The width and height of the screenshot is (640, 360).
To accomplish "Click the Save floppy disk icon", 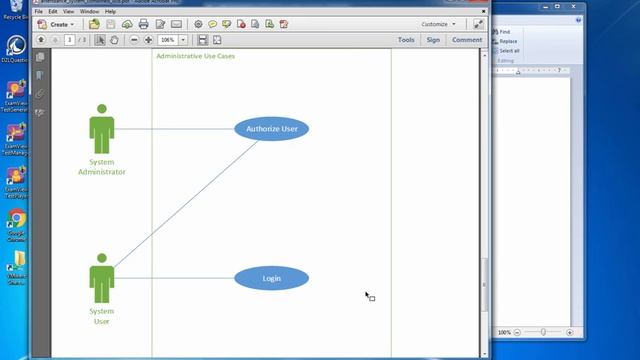I will click(111, 24).
